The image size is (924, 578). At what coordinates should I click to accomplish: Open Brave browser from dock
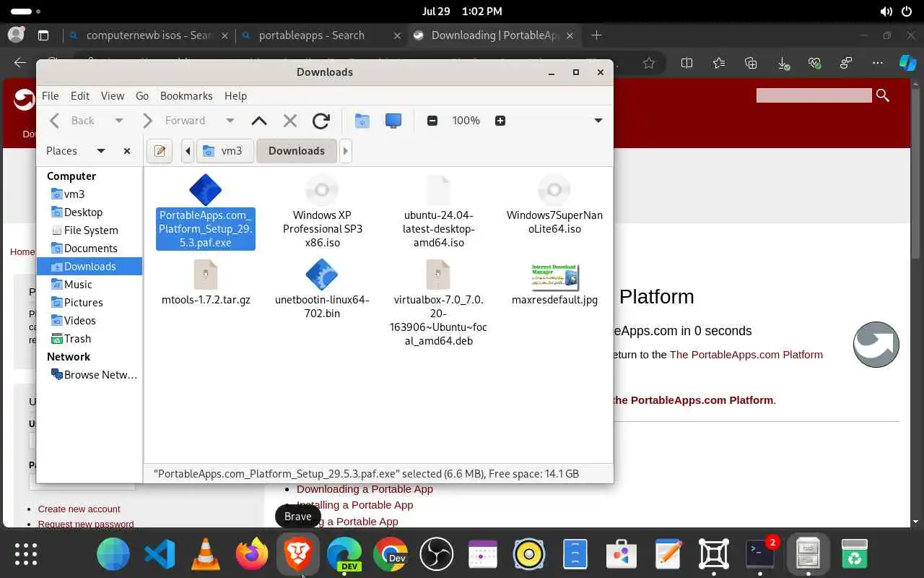coord(298,554)
